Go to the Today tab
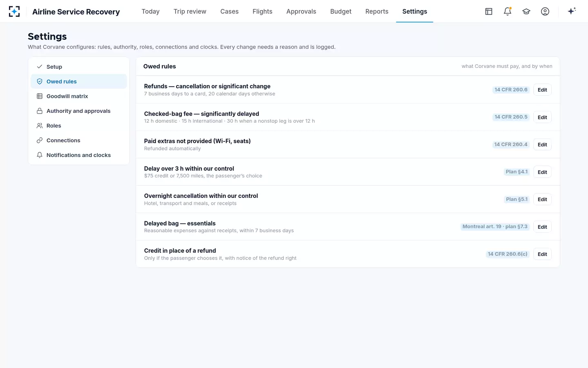The height and width of the screenshot is (368, 588). click(x=151, y=11)
